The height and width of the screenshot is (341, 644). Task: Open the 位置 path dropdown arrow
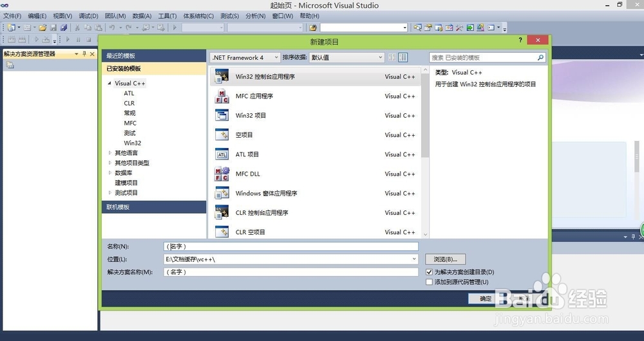click(x=414, y=259)
